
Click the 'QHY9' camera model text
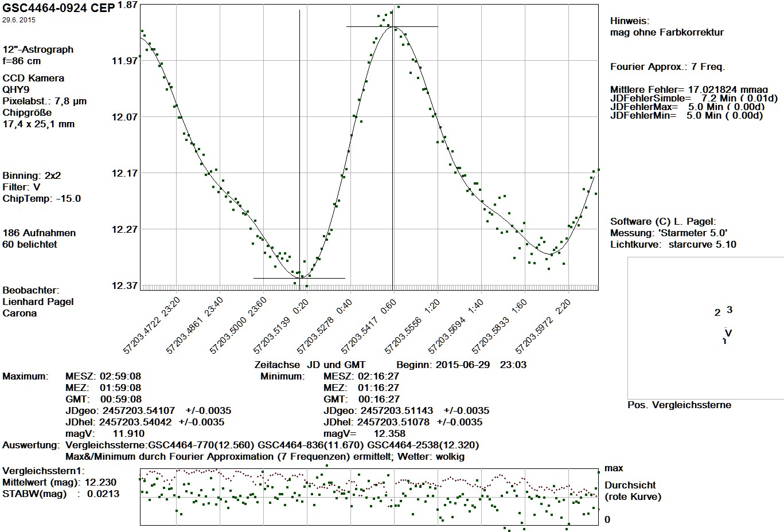click(x=16, y=89)
